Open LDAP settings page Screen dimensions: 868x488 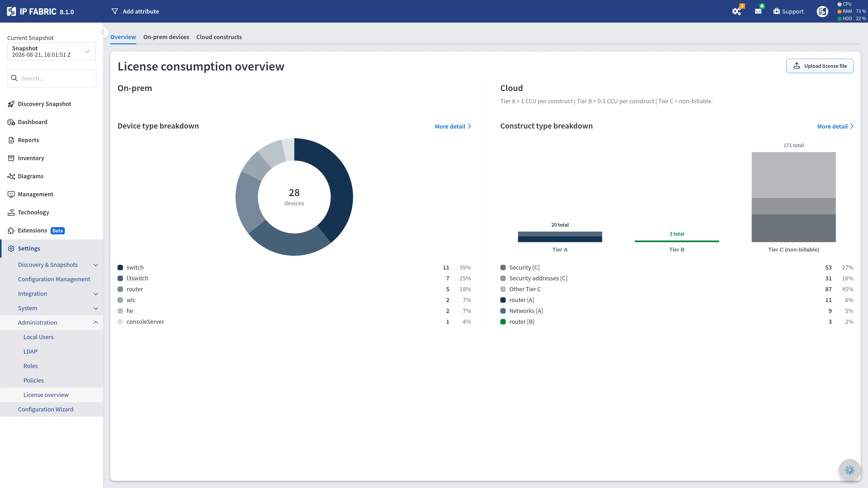tap(30, 352)
